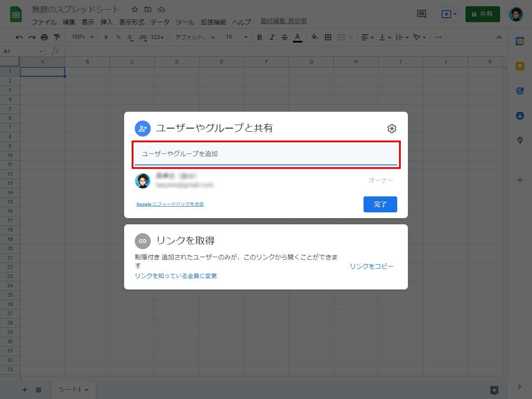
Task: Open 最終編集: 数秒前 history link
Action: (x=284, y=21)
